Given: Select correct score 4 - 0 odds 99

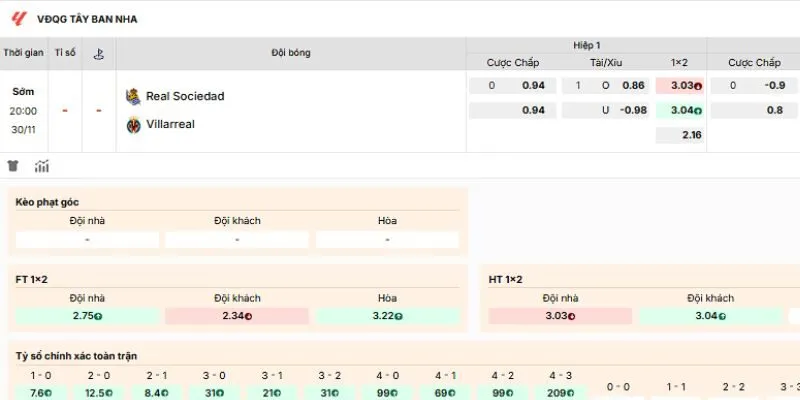Looking at the screenshot, I should coord(388,393).
